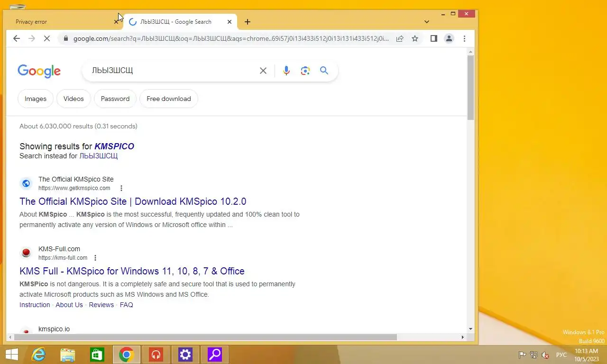Click the network tray icon
The height and width of the screenshot is (364, 607).
click(x=534, y=355)
